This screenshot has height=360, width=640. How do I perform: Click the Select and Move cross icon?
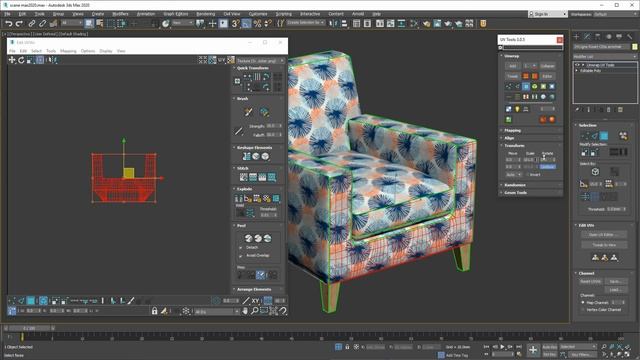(212, 24)
